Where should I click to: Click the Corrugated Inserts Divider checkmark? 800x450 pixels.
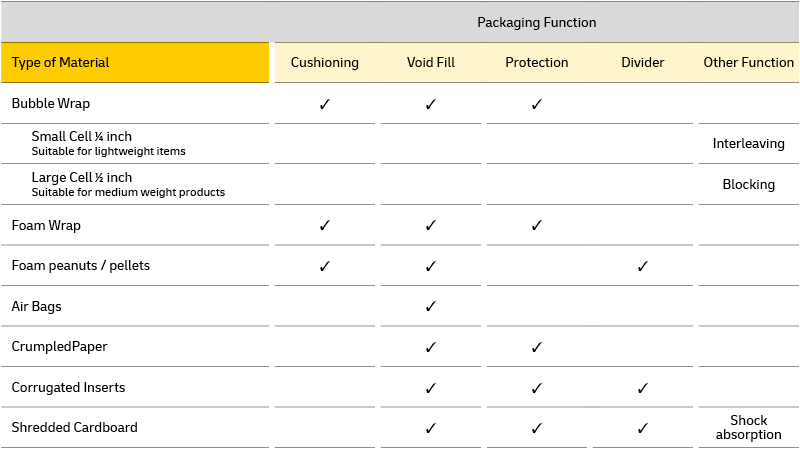tap(642, 388)
